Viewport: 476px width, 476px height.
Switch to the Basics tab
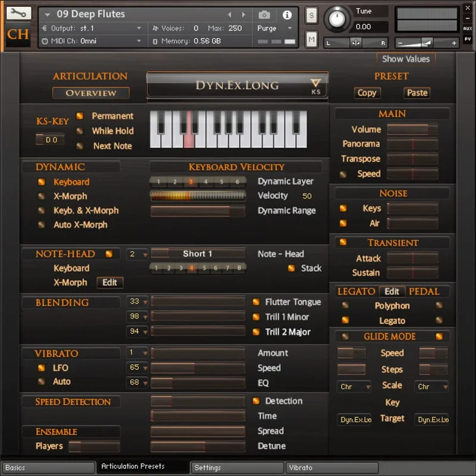[x=49, y=468]
